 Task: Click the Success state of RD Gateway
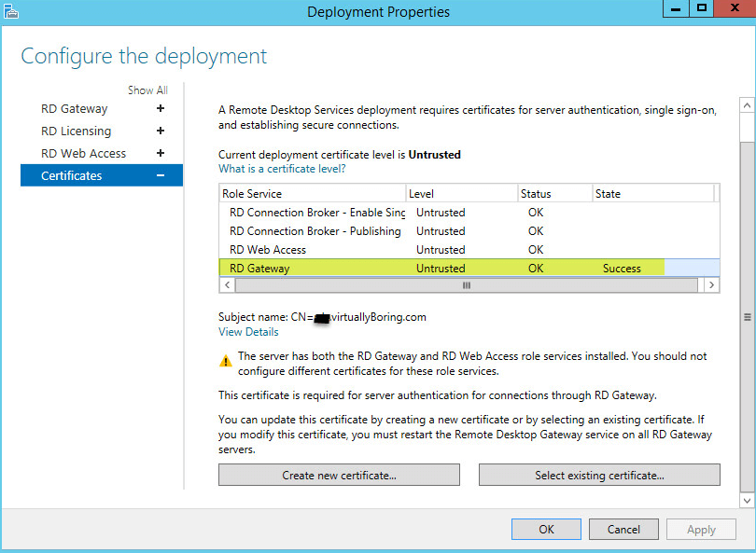tap(622, 269)
